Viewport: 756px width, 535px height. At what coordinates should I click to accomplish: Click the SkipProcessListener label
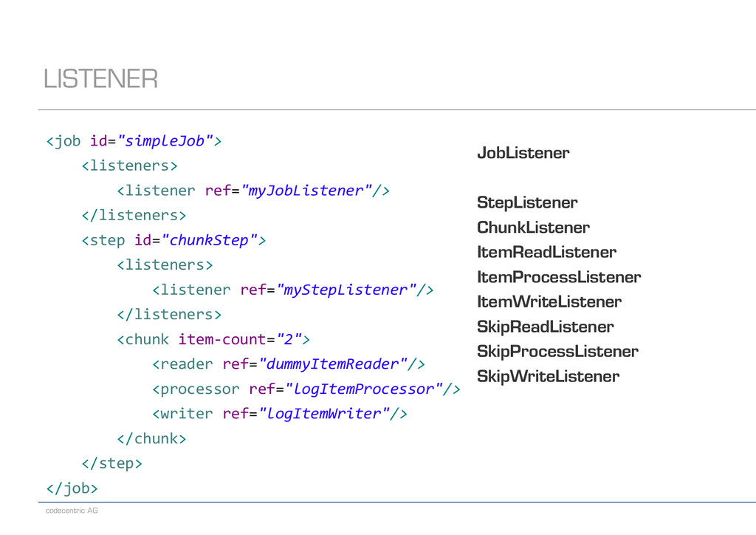pyautogui.click(x=557, y=351)
